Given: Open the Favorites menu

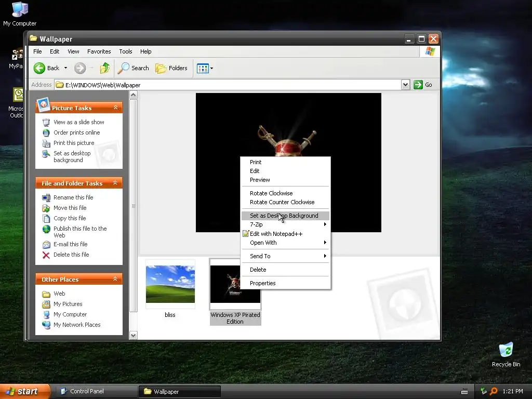Looking at the screenshot, I should pos(99,51).
